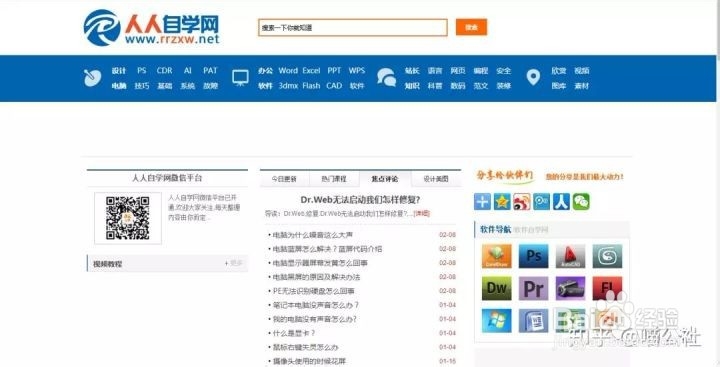Open article 电脑为什么噪音这么大声
Viewport: 720px width, 367px height.
313,235
